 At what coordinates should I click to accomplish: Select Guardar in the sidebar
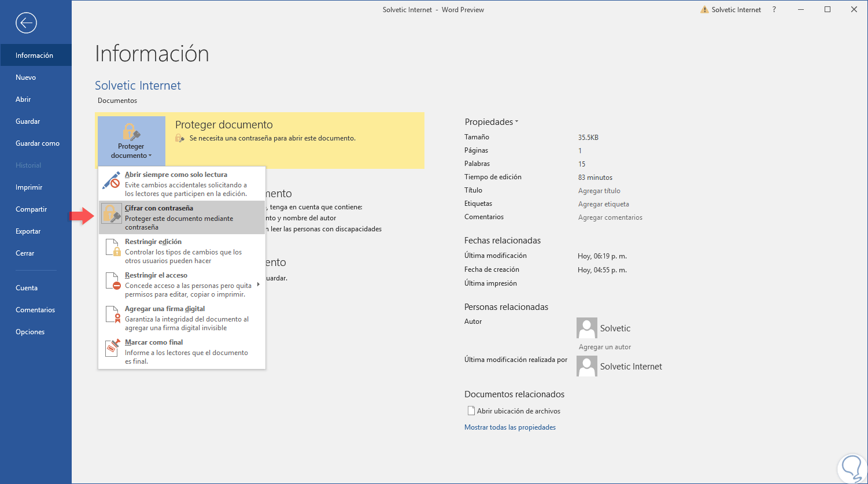(x=36, y=121)
